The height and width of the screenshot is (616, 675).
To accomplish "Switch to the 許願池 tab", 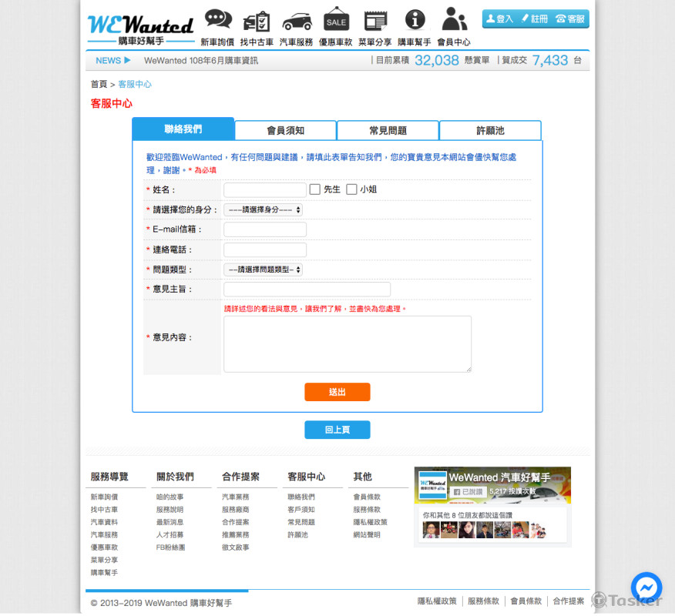I will coord(490,129).
